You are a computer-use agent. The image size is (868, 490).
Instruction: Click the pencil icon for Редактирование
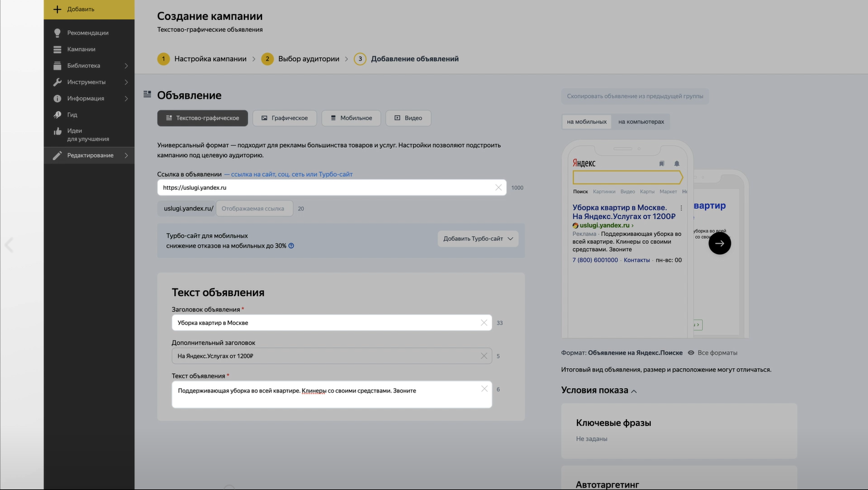[57, 155]
